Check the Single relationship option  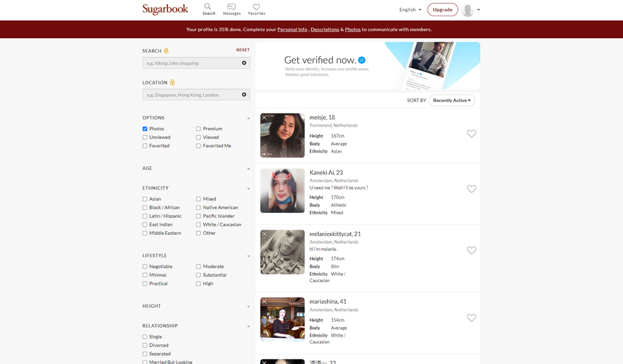click(x=145, y=337)
